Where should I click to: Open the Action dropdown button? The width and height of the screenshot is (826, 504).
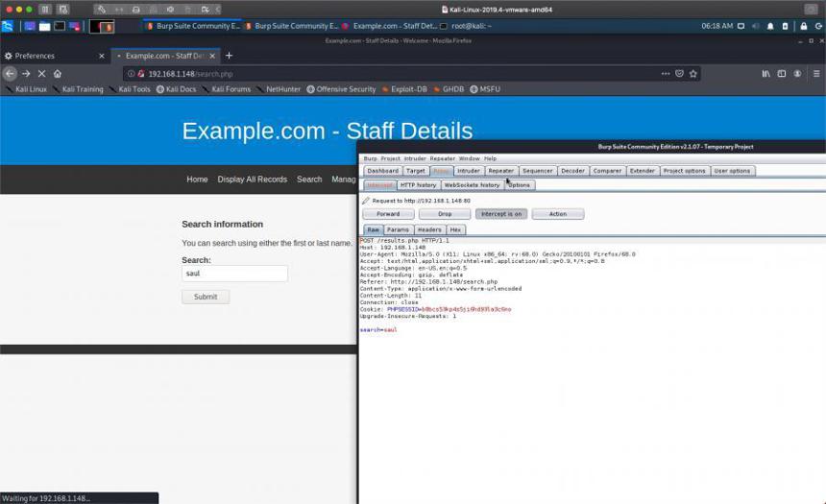click(x=558, y=214)
